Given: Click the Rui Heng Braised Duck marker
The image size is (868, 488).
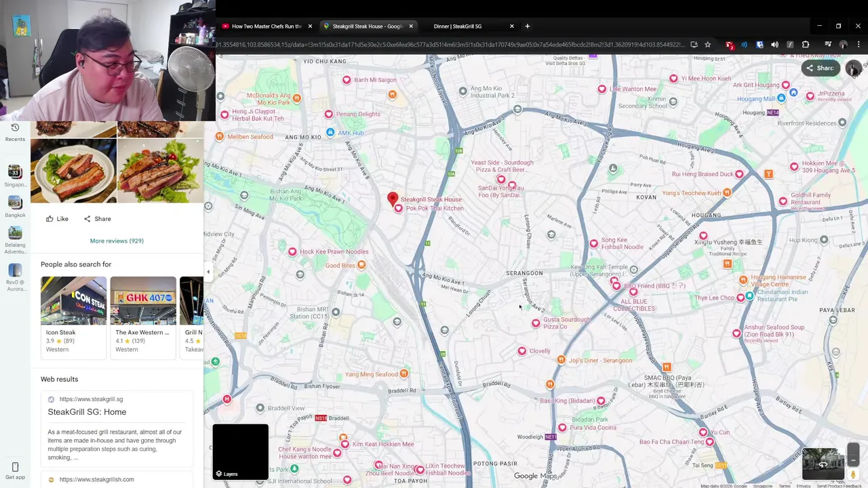Looking at the screenshot, I should (x=740, y=174).
